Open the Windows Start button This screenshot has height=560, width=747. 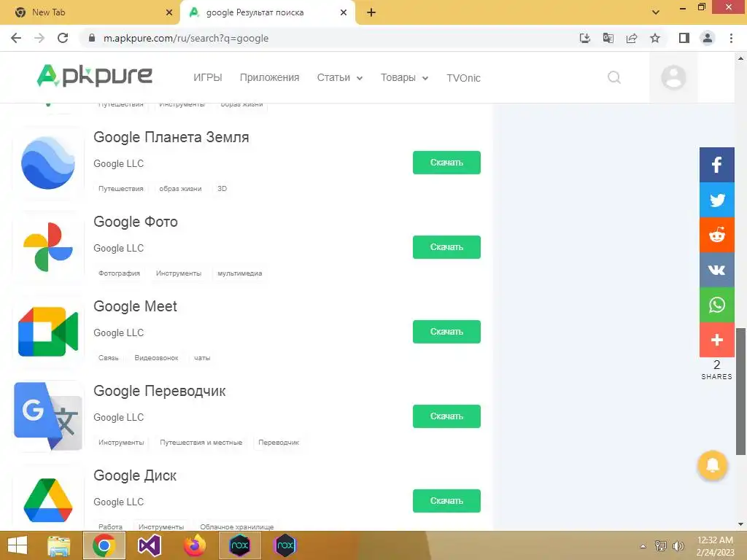click(x=18, y=545)
